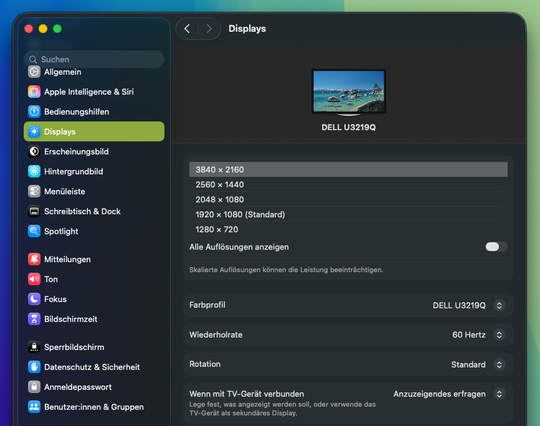This screenshot has width=540, height=426.
Task: Click the Sperrbildschirm lock icon
Action: (34, 347)
